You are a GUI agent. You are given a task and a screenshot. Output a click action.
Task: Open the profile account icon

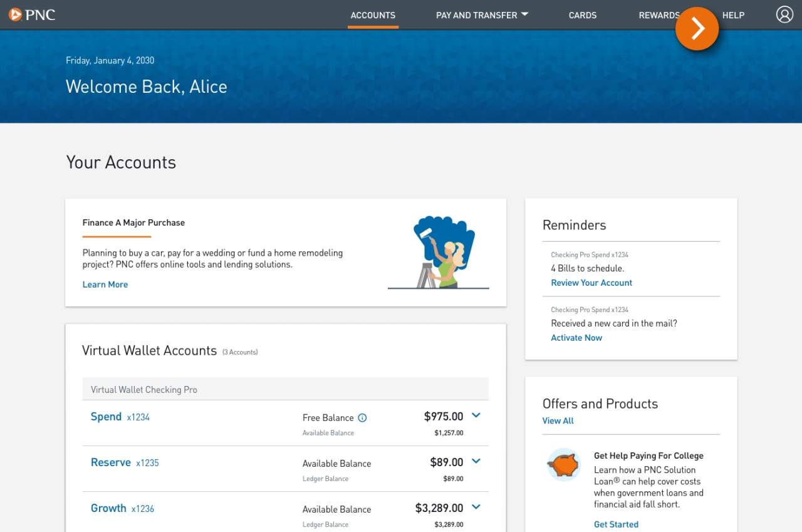tap(784, 14)
